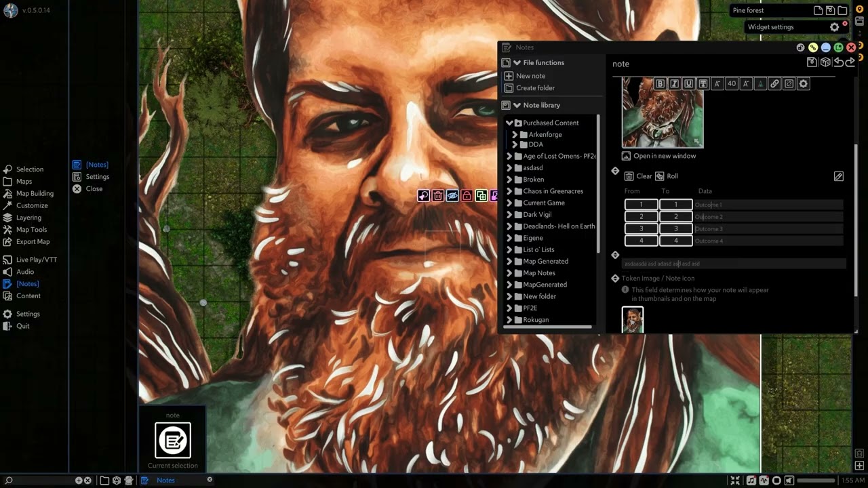Image resolution: width=868 pixels, height=488 pixels.
Task: Click the token image thumbnail
Action: point(633,320)
